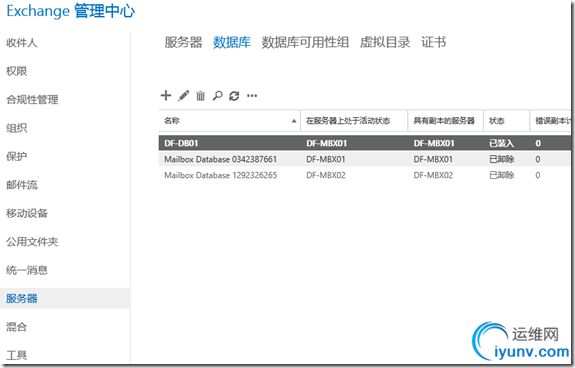This screenshot has height=368, width=575.
Task: Go to 权限 section
Action: [x=17, y=71]
